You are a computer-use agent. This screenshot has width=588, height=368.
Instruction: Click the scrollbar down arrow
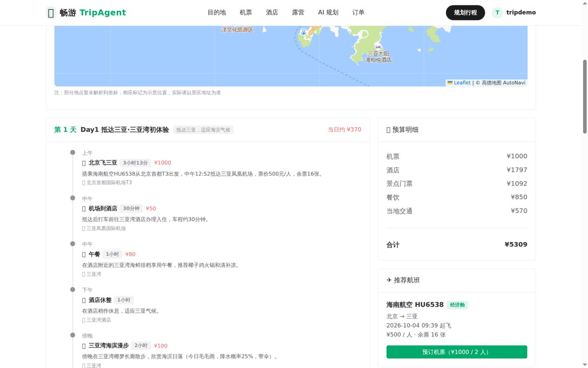click(x=585, y=365)
